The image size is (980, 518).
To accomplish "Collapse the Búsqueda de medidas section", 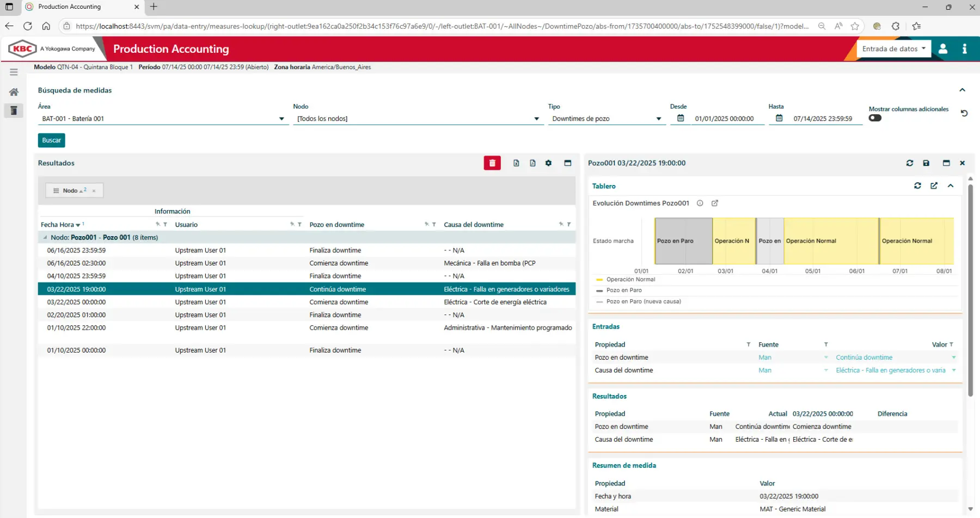I will pyautogui.click(x=962, y=90).
